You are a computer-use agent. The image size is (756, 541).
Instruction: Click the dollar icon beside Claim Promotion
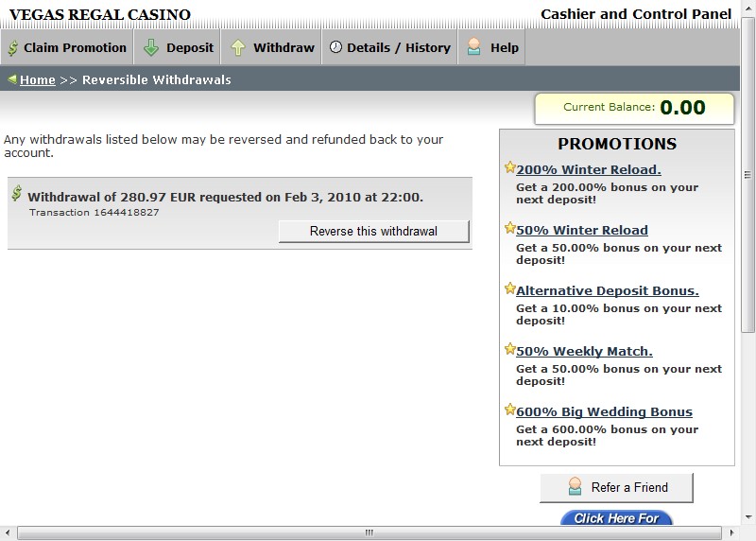(x=13, y=48)
